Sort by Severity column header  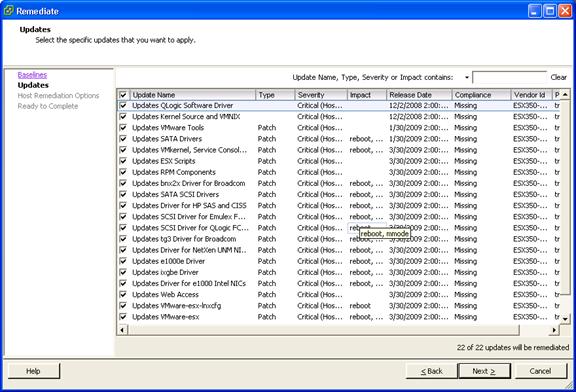[321, 95]
